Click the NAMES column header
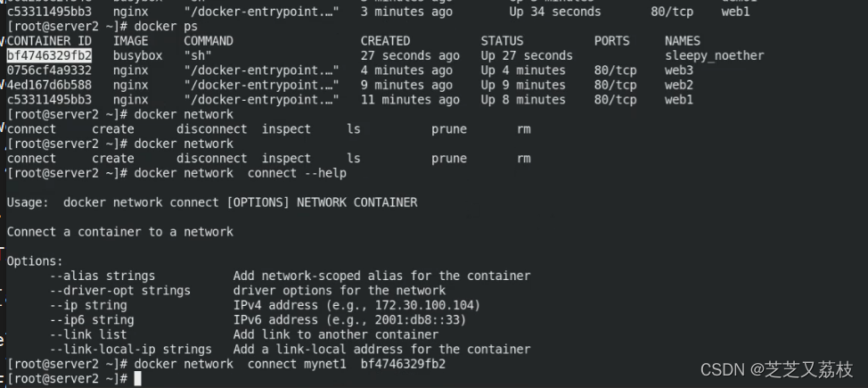The image size is (868, 388). [683, 41]
